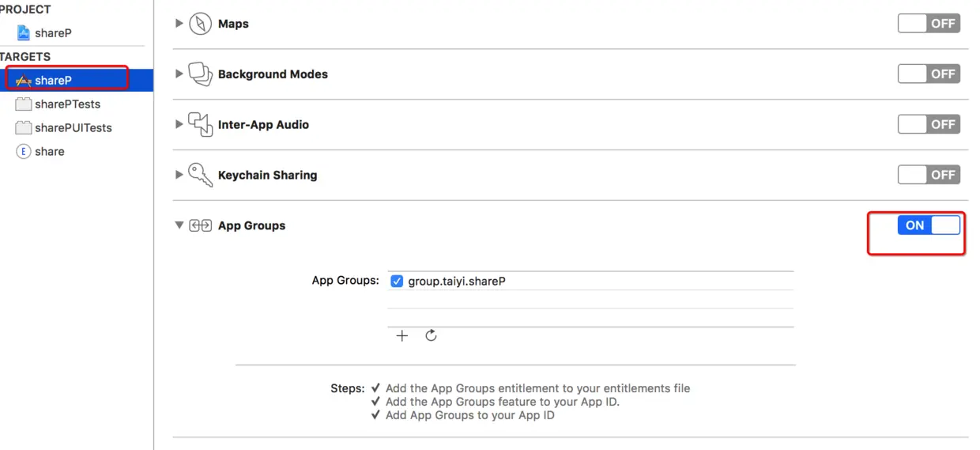This screenshot has height=450, width=980.
Task: Click the App Groups arrows icon
Action: coord(200,225)
